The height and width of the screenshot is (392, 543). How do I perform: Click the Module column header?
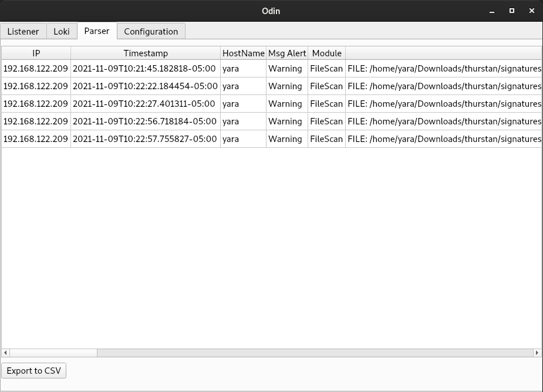point(326,53)
